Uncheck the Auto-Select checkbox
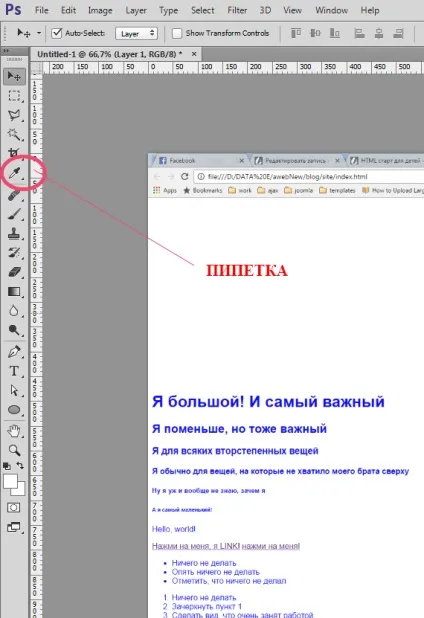 pos(57,33)
